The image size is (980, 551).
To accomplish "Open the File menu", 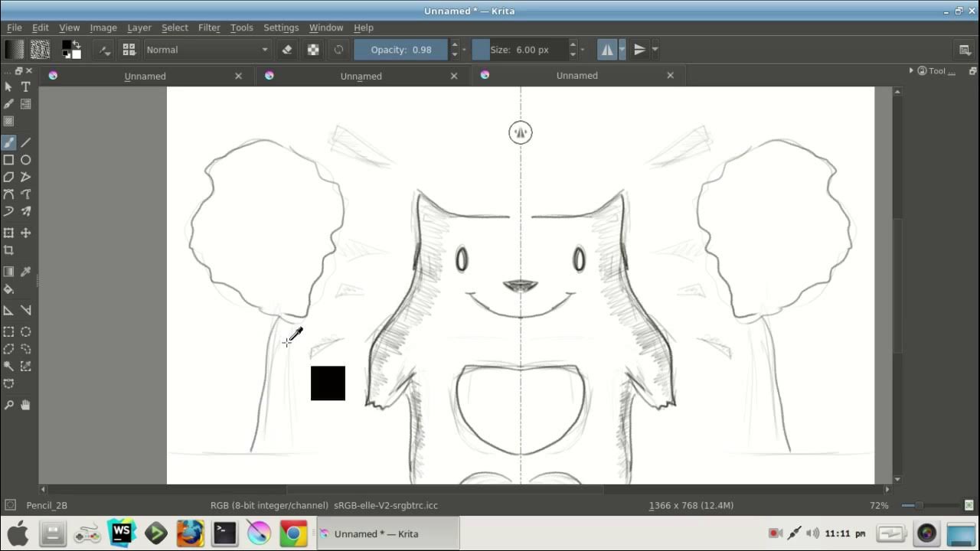I will point(15,28).
